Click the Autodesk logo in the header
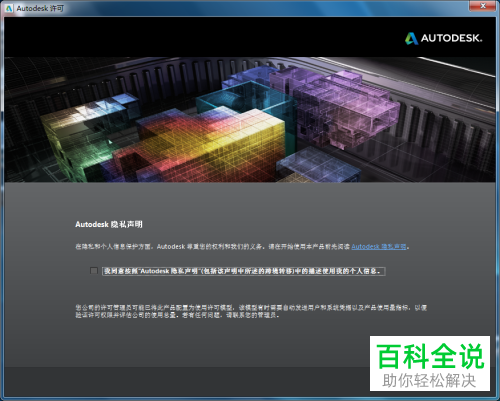This screenshot has height=401, width=500. coord(444,38)
